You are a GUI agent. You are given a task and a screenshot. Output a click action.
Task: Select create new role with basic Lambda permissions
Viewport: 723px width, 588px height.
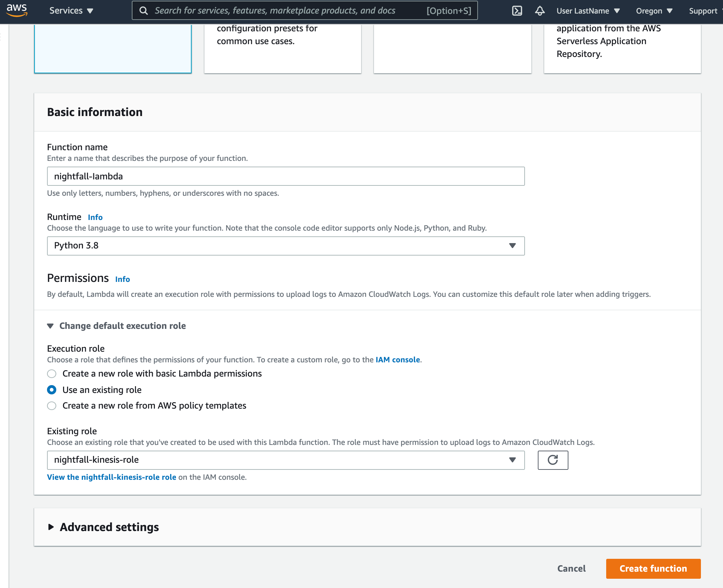coord(52,374)
